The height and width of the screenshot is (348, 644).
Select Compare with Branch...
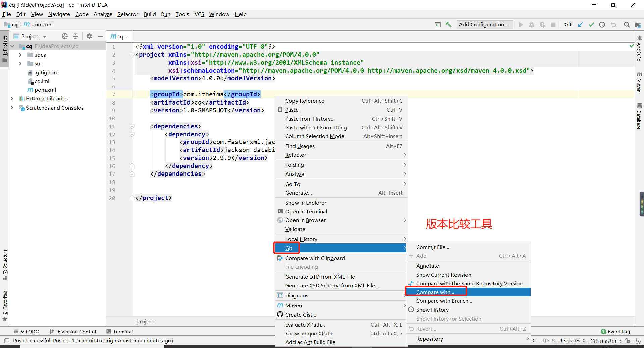coord(468,301)
